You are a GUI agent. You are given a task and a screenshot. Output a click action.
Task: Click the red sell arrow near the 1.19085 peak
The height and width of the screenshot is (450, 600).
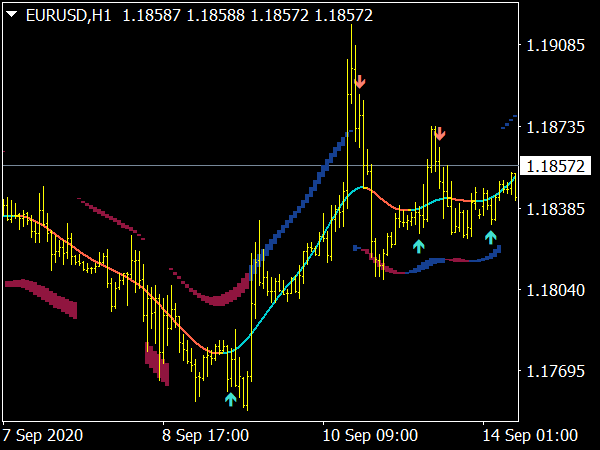(x=360, y=82)
